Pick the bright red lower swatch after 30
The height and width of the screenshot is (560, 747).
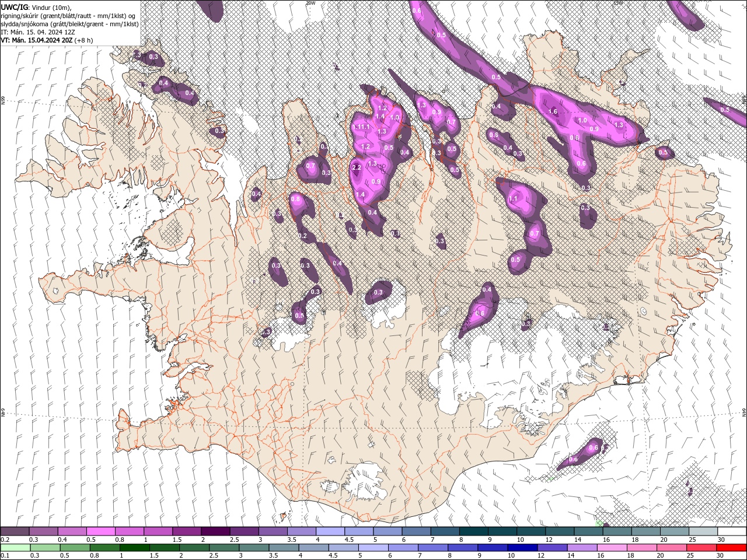pos(732,548)
